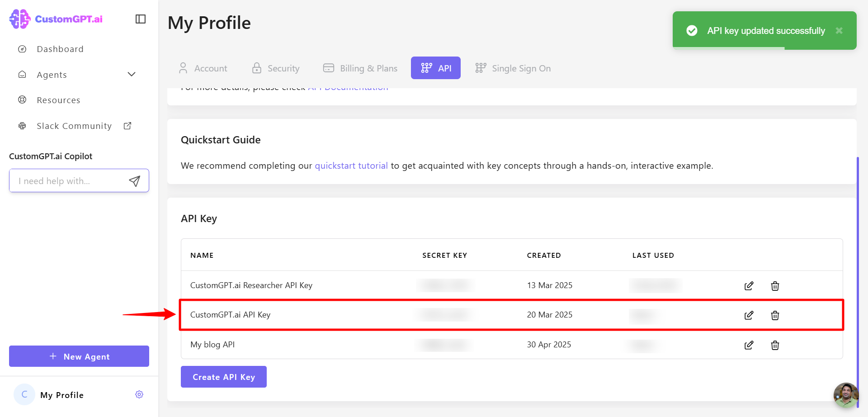Open the support chat avatar bubble
Viewport: 868px width, 417px height.
[x=846, y=395]
